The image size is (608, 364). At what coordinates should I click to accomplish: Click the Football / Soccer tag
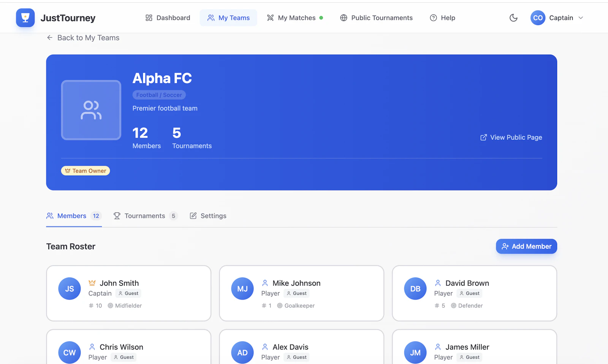pos(159,95)
